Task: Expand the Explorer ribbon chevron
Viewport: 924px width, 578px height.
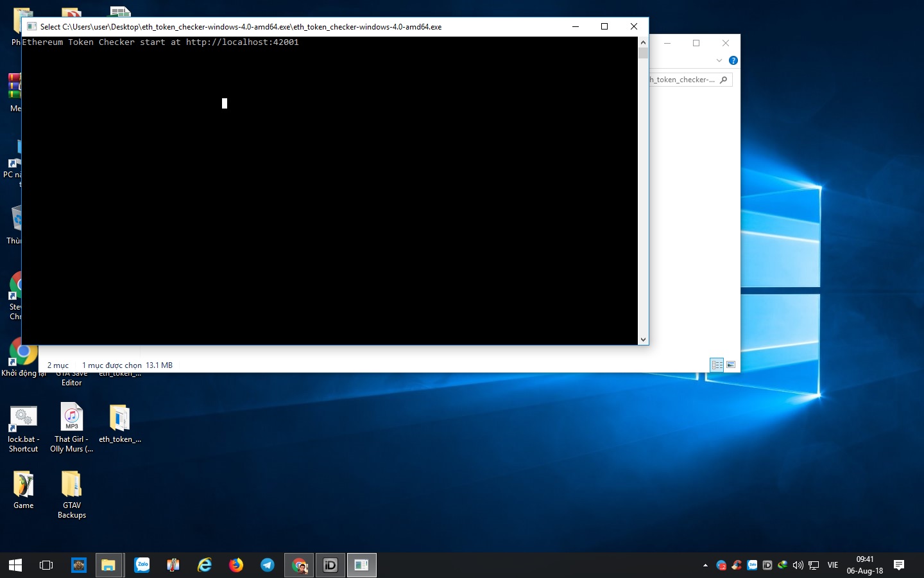Action: tap(719, 60)
